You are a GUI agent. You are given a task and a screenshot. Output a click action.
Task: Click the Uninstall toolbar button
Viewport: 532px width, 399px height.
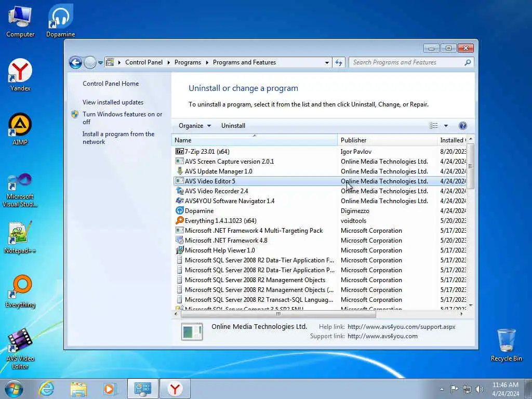233,126
